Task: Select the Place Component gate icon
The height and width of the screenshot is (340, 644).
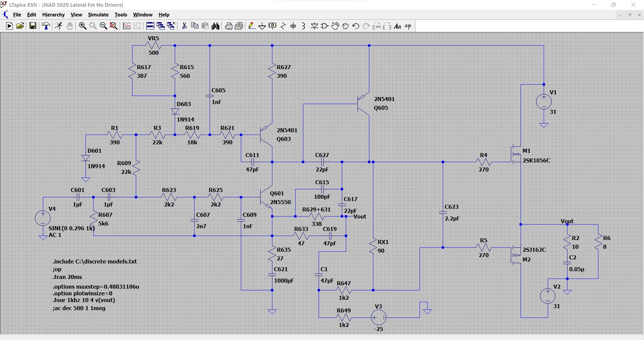Action: (325, 26)
